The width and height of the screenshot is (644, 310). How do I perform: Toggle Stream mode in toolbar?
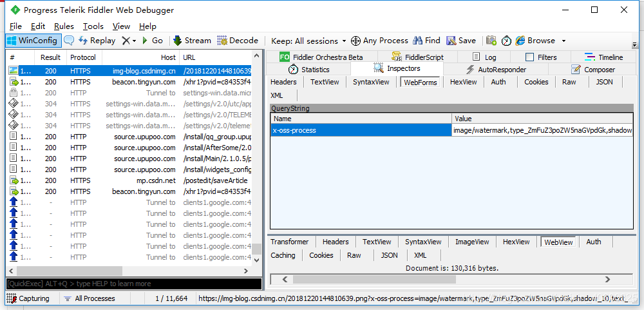coord(192,41)
